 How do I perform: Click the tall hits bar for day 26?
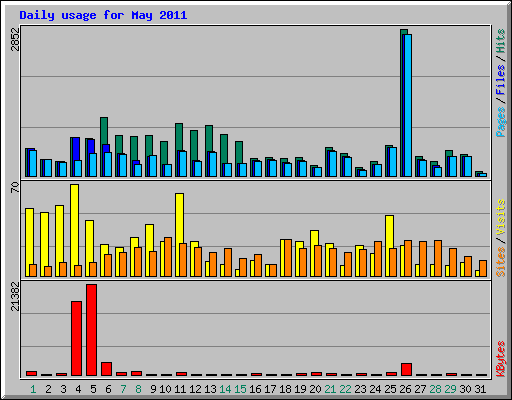pos(404,103)
